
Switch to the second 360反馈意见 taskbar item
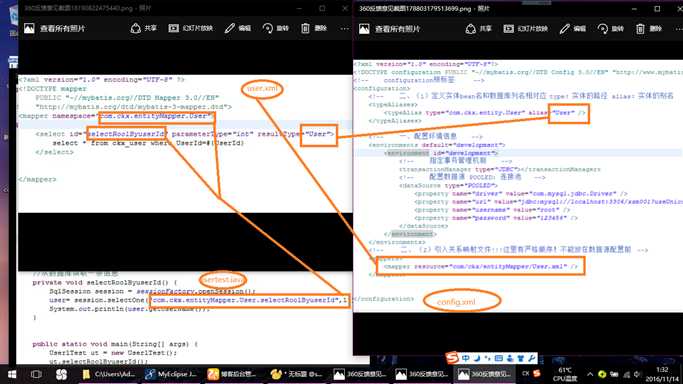[421, 374]
